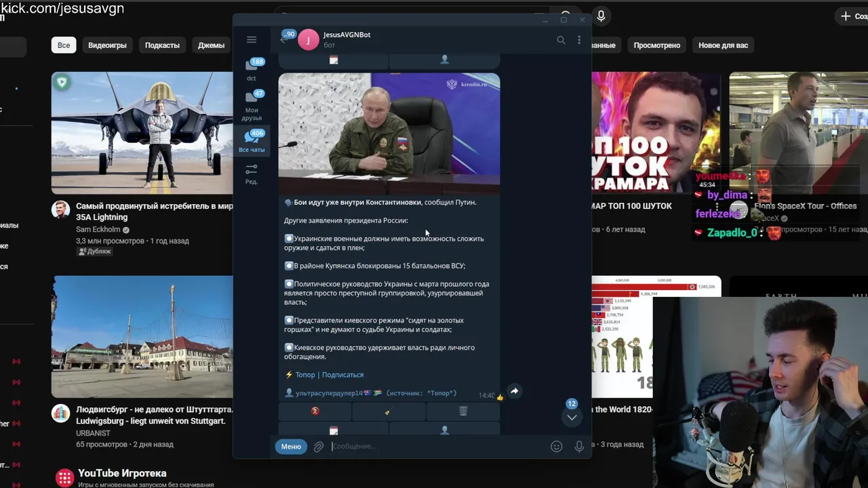Select the Все filter chip on YouTube
The height and width of the screenshot is (488, 868).
coord(63,45)
